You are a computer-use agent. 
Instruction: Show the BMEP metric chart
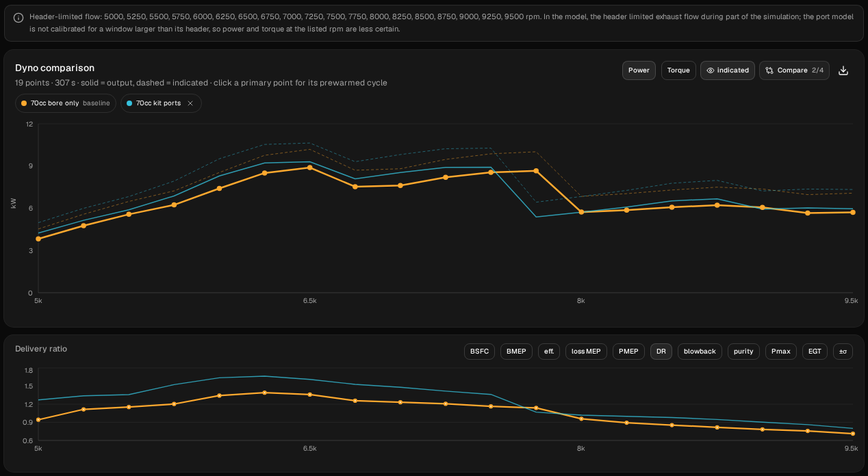pos(516,352)
